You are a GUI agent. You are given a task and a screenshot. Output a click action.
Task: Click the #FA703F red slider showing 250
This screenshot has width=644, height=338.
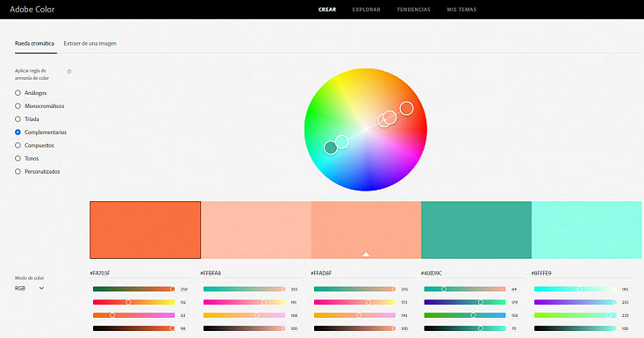coord(134,289)
